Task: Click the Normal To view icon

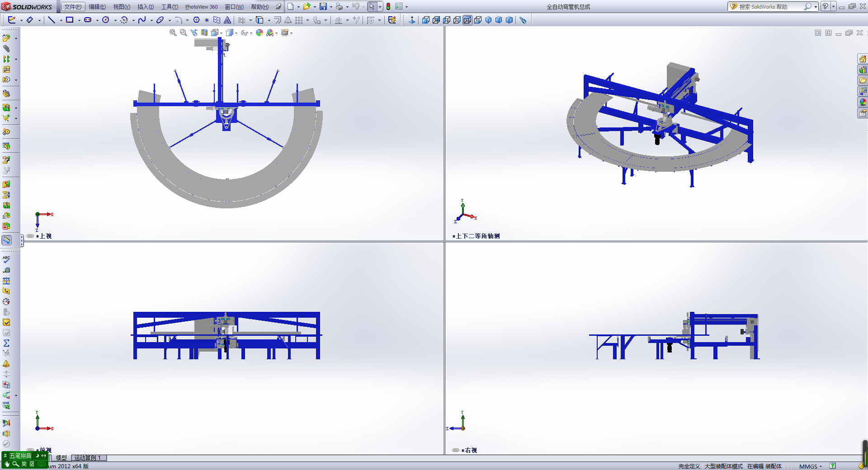Action: pos(412,20)
